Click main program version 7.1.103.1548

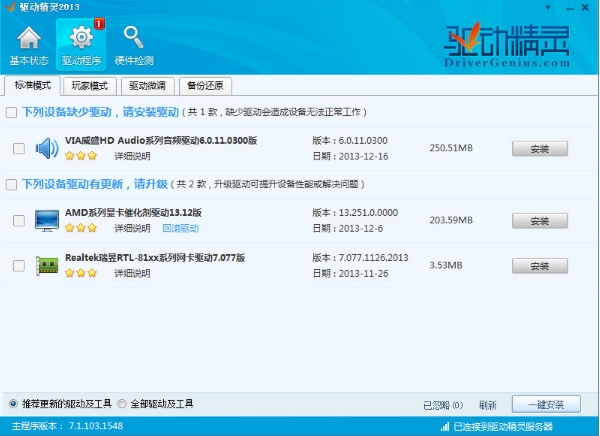click(96, 426)
